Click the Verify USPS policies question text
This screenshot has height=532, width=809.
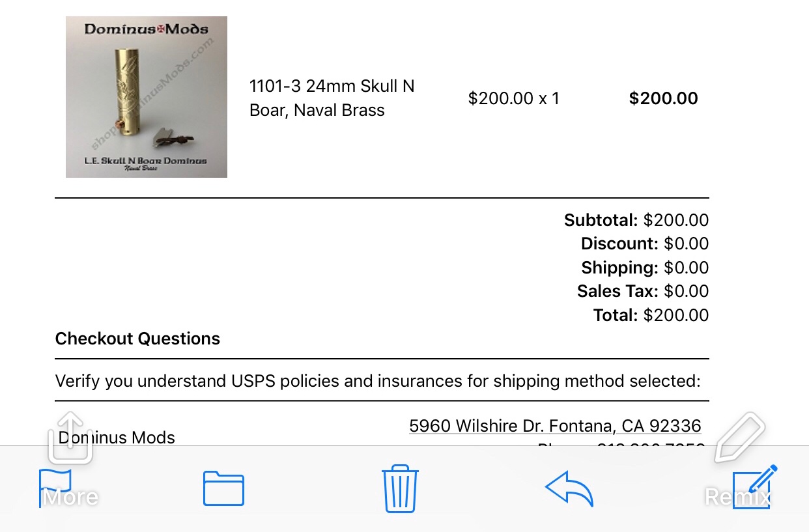pyautogui.click(x=377, y=380)
